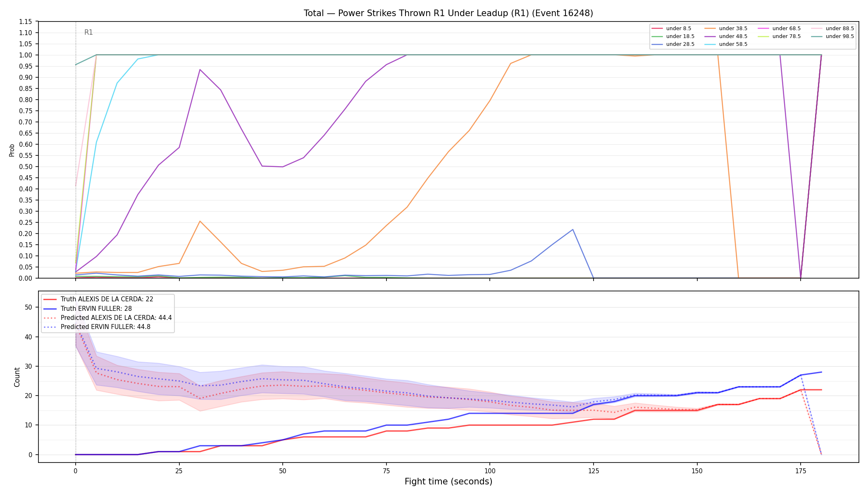Click the 1.15 tick on the Prob axis

25,21
